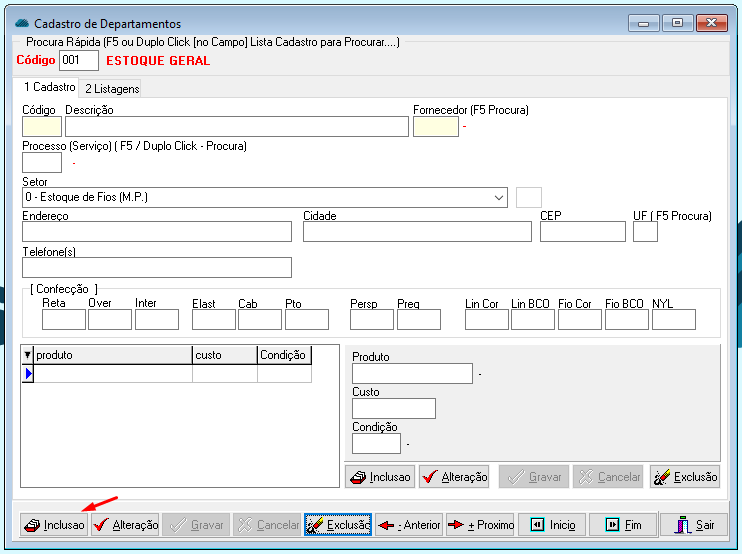742x554 pixels.
Task: Jump to Fim of records
Action: coord(622,525)
